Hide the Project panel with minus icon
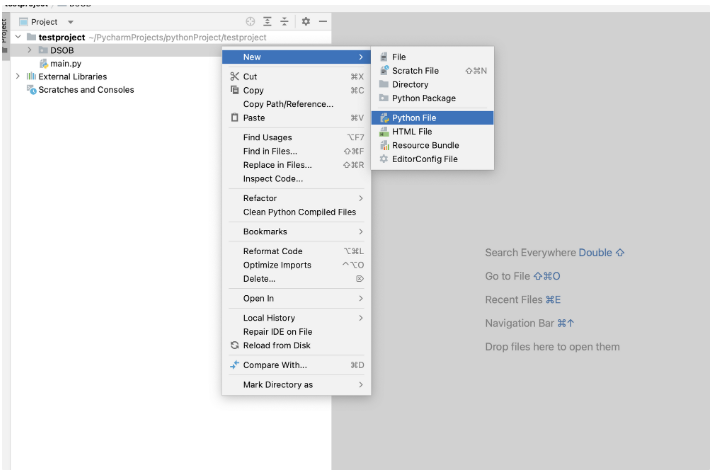 click(323, 21)
